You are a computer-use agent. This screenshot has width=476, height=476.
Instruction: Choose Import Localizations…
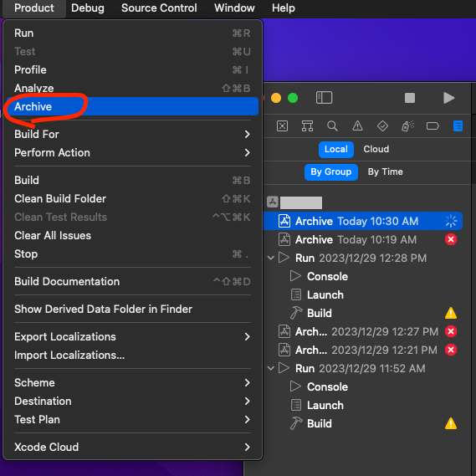[x=132, y=356]
